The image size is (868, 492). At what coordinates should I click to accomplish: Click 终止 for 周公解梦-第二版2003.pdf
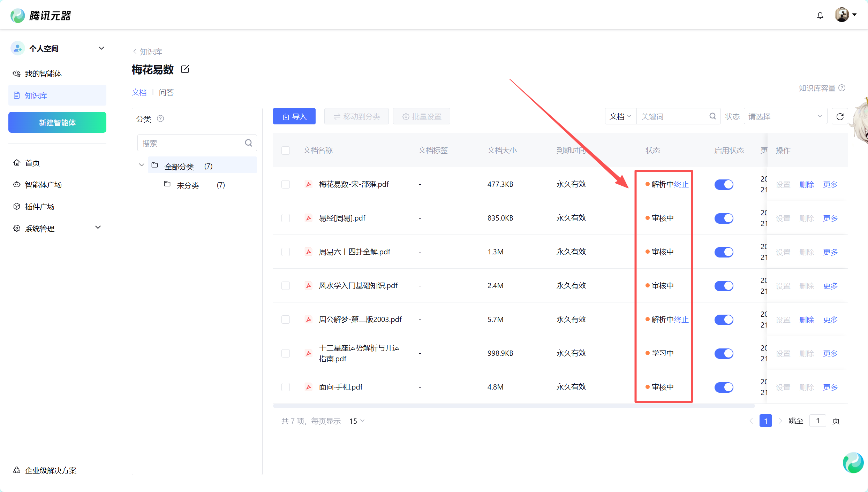tap(681, 320)
